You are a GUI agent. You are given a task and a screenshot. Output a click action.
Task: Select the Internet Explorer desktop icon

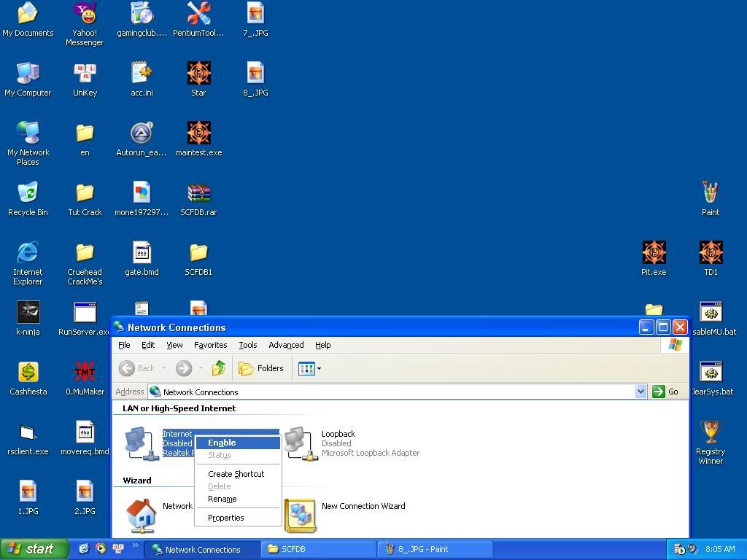(x=28, y=263)
